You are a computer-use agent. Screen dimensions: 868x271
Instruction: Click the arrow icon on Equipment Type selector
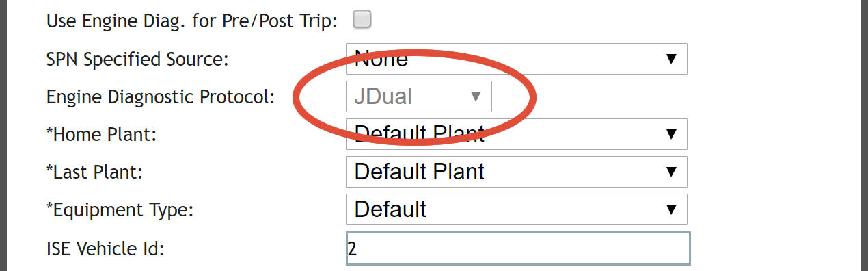tap(670, 209)
